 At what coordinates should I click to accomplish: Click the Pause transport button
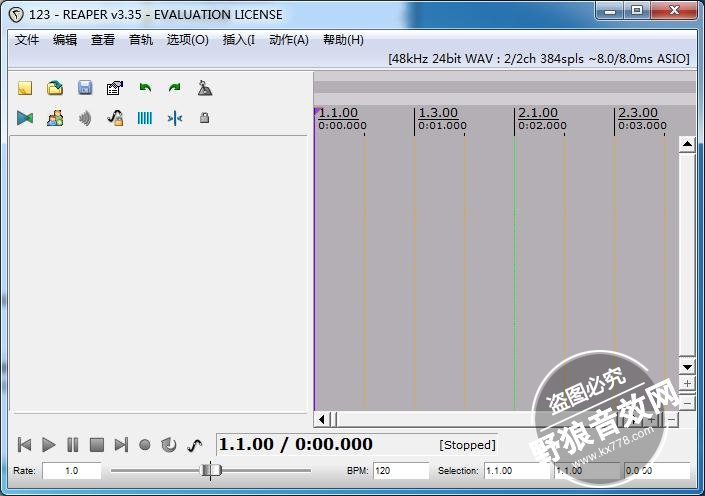point(72,445)
